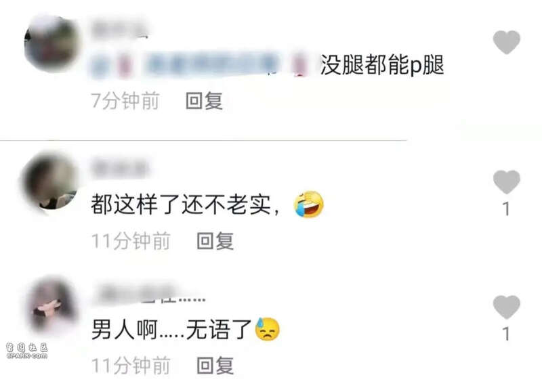This screenshot has width=542, height=392.
Task: Open avatar of the "没腿都能p腿" commenter
Action: [x=51, y=44]
